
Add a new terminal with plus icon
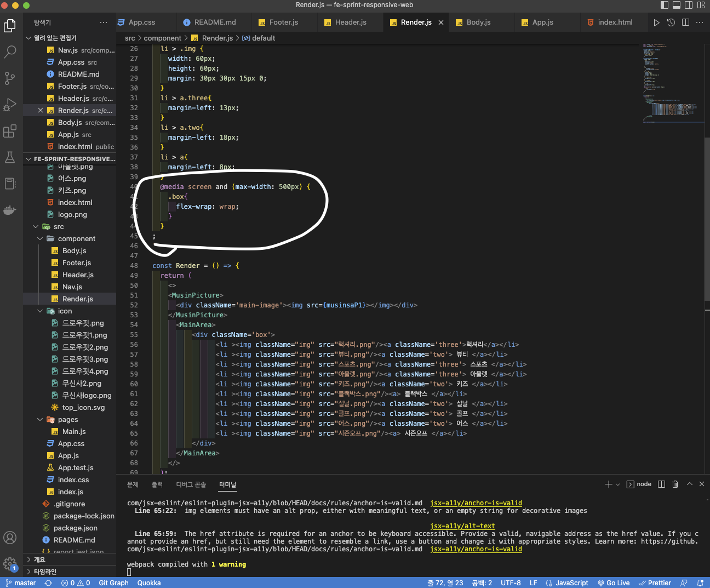click(x=608, y=484)
